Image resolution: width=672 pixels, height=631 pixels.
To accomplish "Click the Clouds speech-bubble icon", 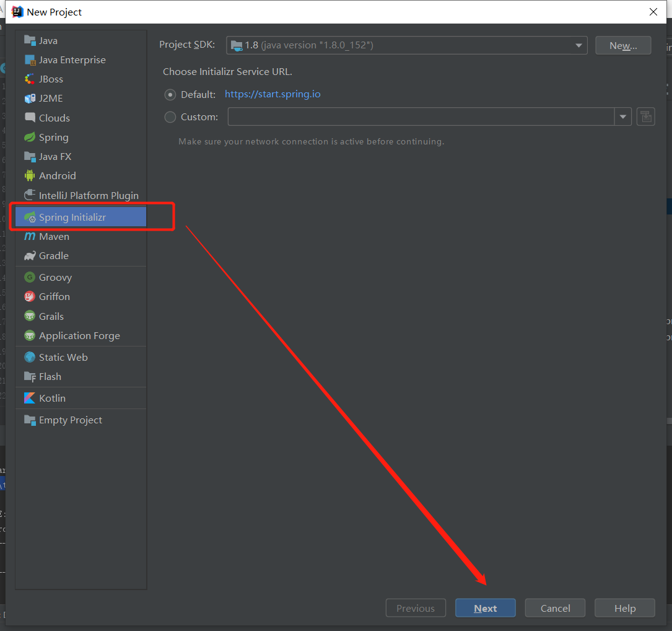I will click(30, 118).
